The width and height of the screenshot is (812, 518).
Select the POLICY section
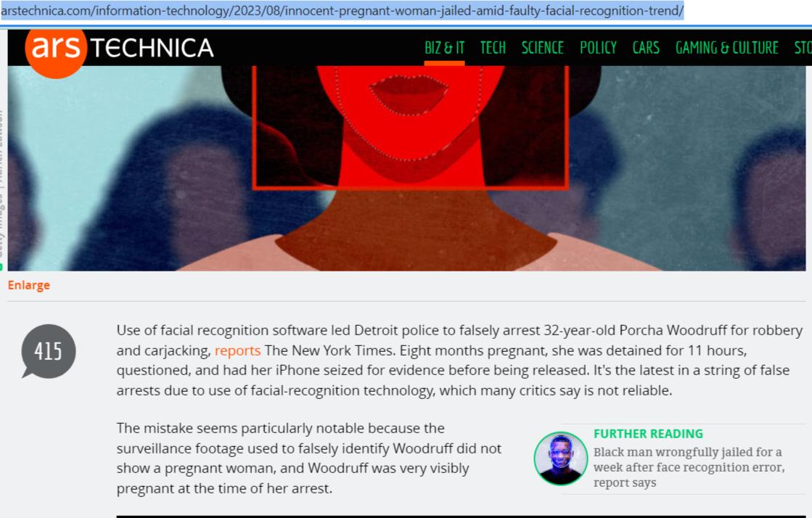(598, 48)
